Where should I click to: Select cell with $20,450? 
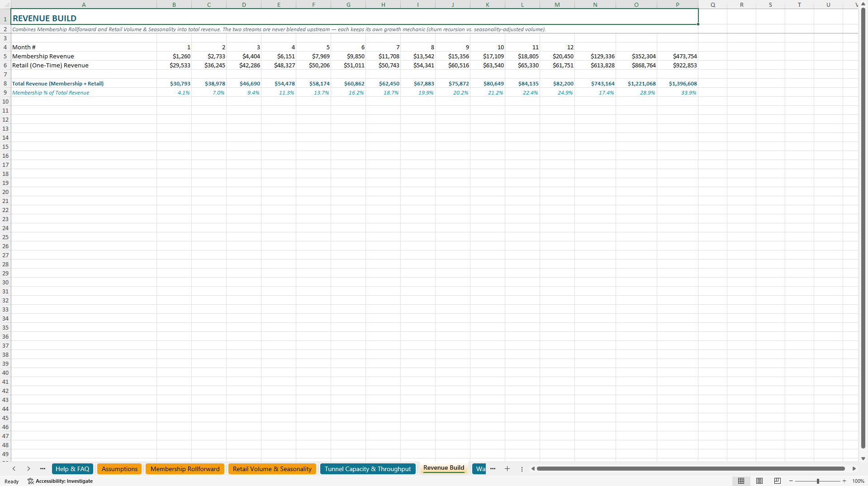point(557,57)
